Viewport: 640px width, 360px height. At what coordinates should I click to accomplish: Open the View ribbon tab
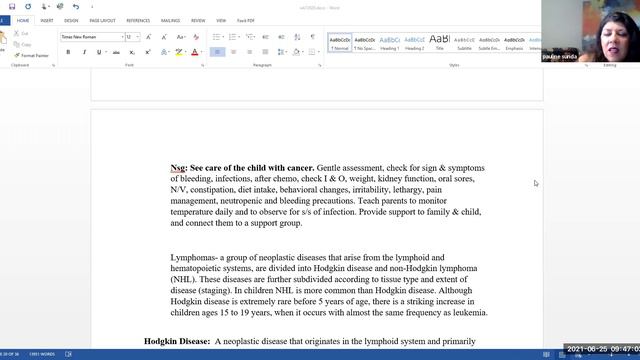coord(221,20)
